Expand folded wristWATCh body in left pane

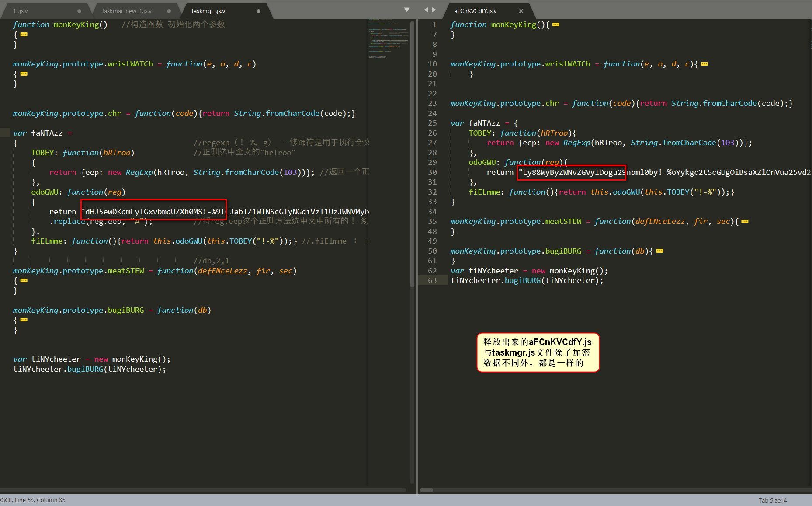[24, 73]
